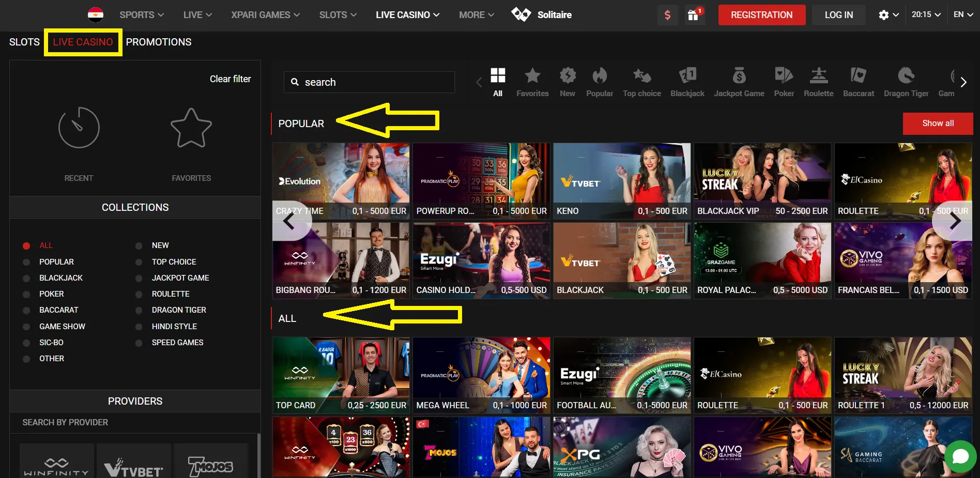Image resolution: width=980 pixels, height=478 pixels.
Task: Select the Popular collection radio button
Action: (26, 262)
